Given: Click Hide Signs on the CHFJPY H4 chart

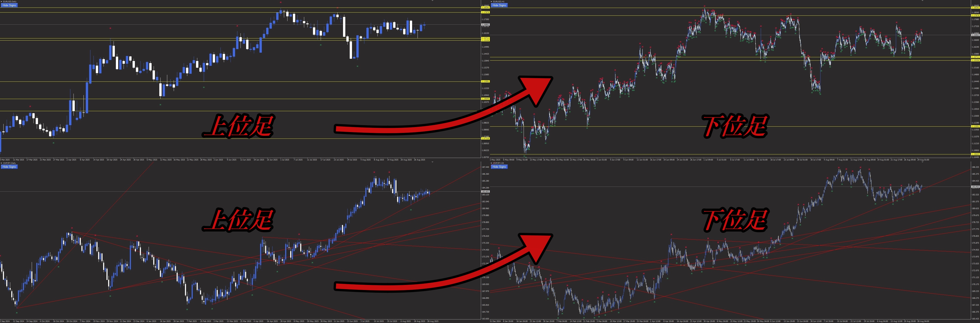Looking at the screenshot, I should [499, 167].
